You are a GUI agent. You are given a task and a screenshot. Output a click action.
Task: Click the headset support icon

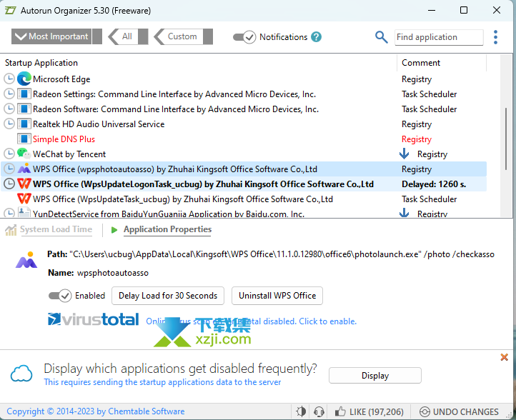(319, 411)
